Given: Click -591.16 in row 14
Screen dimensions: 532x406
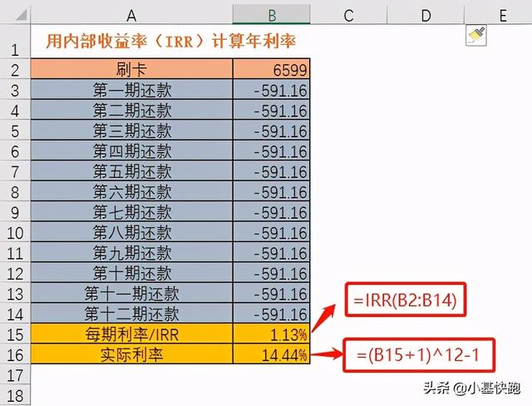Looking at the screenshot, I should click(272, 314).
